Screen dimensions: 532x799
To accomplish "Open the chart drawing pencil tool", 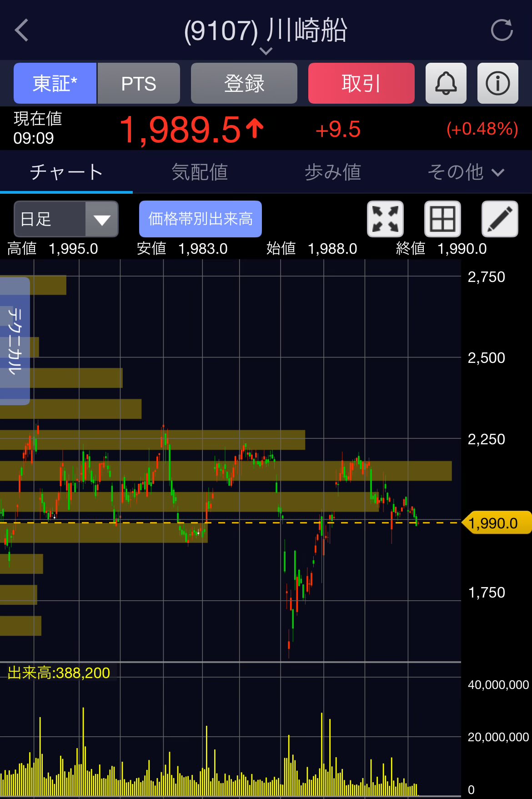I will (500, 219).
